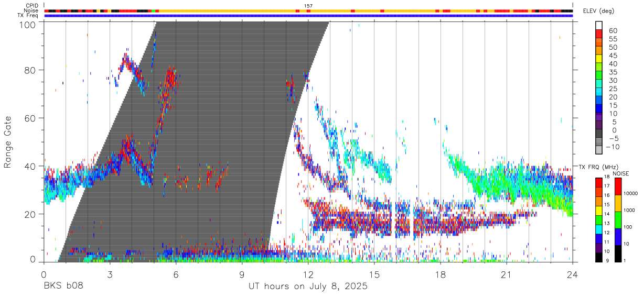
Task: Click range gate tick label 20
Action: 31,214
